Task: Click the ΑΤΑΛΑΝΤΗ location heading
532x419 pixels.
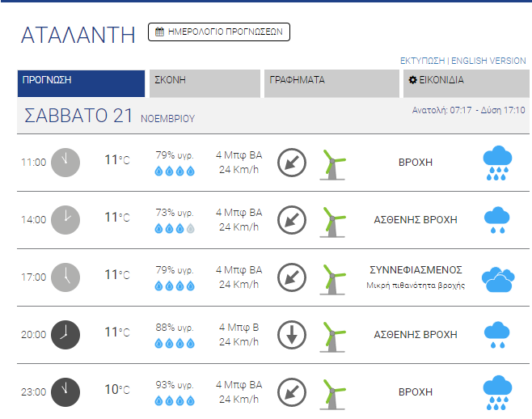Action: [78, 35]
